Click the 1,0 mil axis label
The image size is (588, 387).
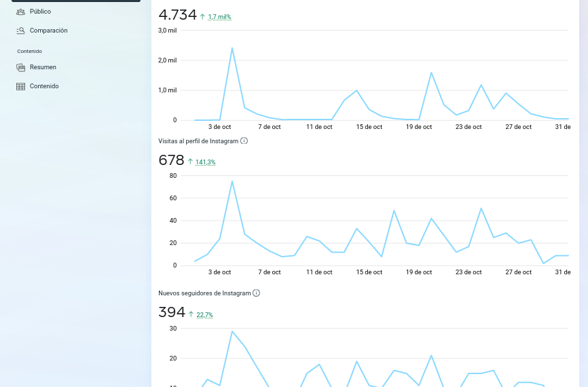(x=167, y=90)
